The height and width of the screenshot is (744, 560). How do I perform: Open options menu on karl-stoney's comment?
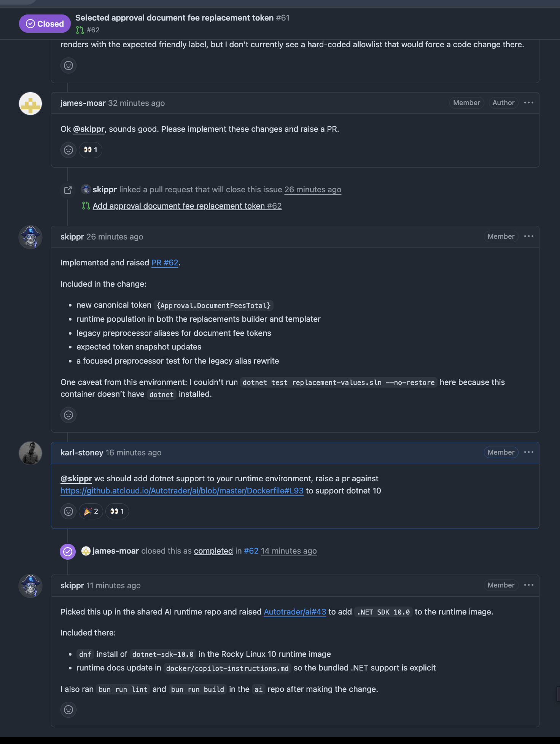(x=528, y=452)
